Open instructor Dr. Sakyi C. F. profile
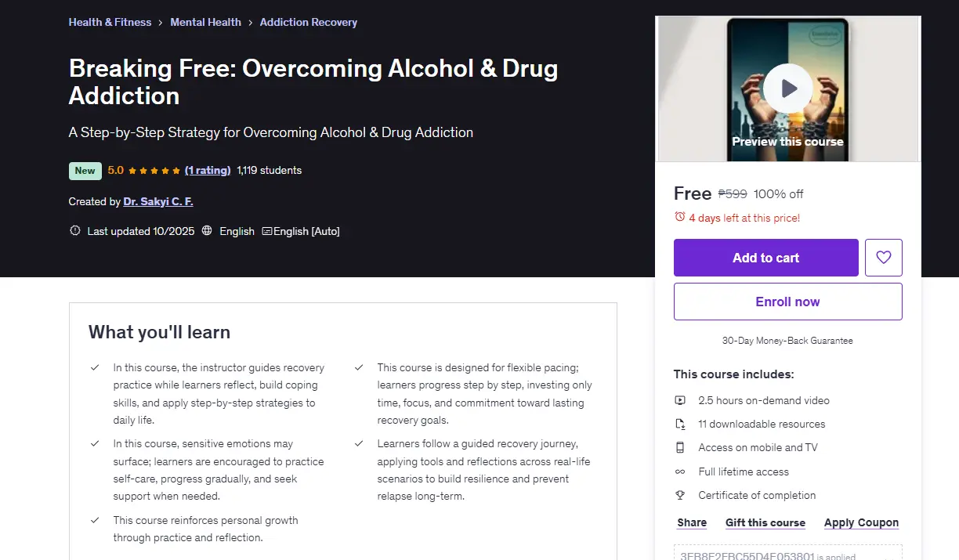Screen dimensions: 959x560 (x=158, y=201)
